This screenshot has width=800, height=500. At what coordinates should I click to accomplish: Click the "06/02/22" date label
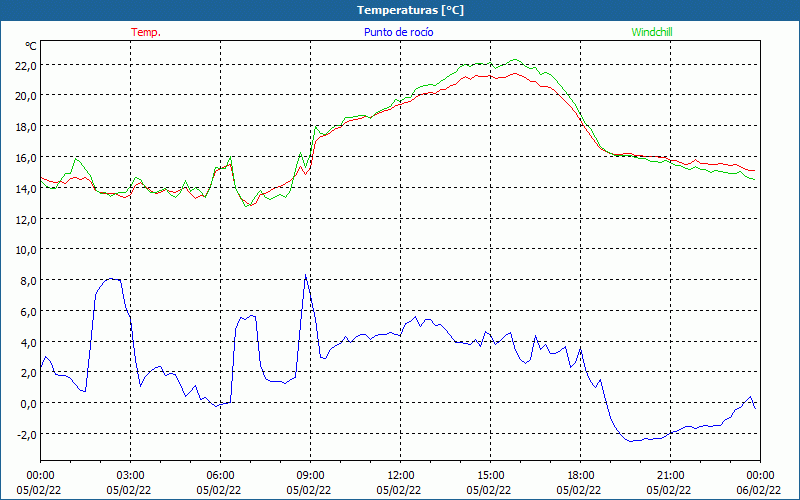(x=758, y=490)
